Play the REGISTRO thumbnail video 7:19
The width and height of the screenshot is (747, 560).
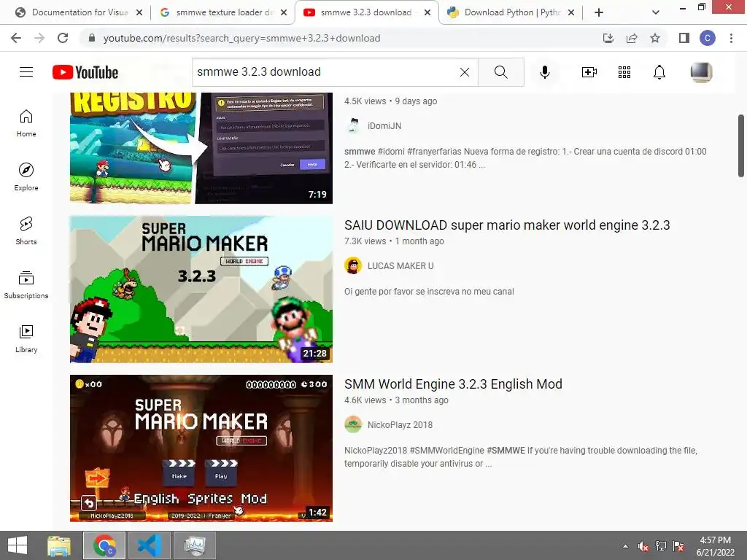pos(201,148)
